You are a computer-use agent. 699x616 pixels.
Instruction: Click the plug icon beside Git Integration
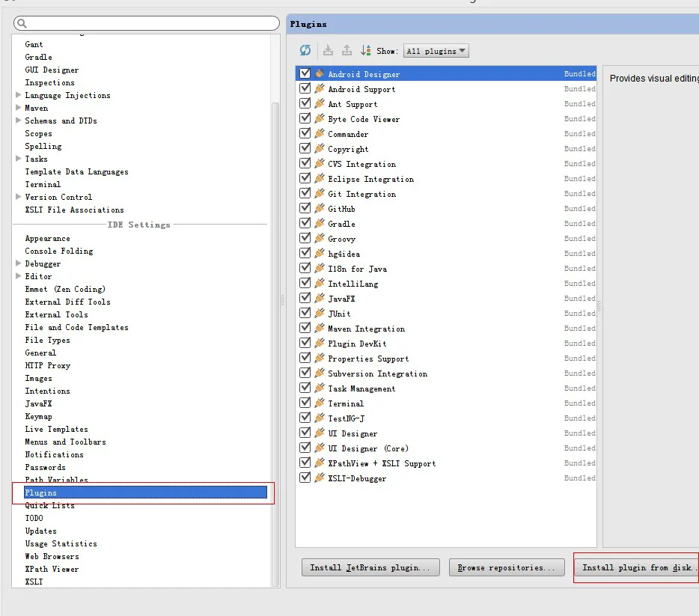click(320, 193)
